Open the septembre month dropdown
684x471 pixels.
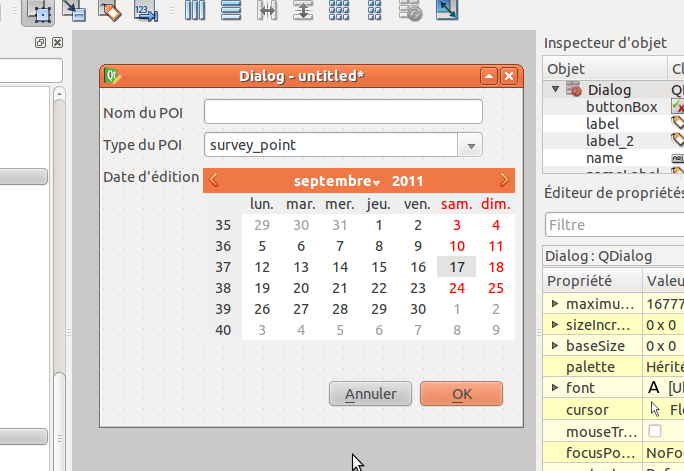tap(337, 181)
